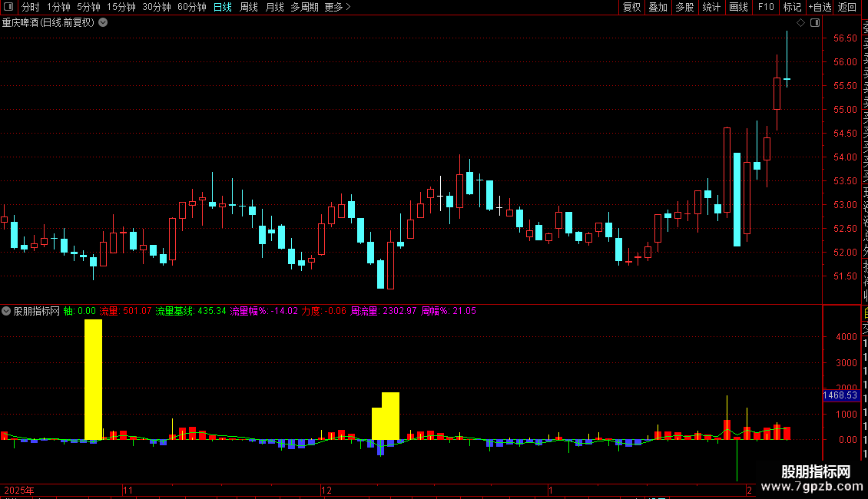Open the stock title dropdown arrow
Screen dimensions: 868x499
pyautogui.click(x=103, y=23)
